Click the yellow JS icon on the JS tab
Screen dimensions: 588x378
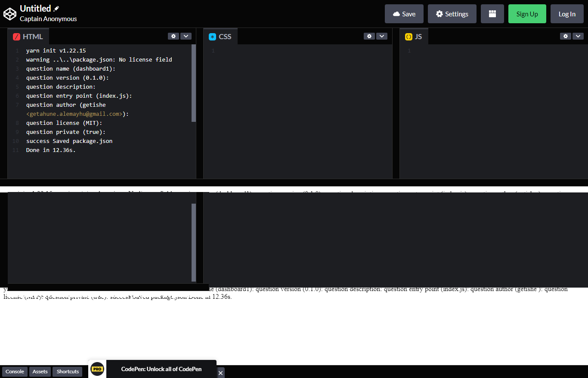pyautogui.click(x=408, y=37)
